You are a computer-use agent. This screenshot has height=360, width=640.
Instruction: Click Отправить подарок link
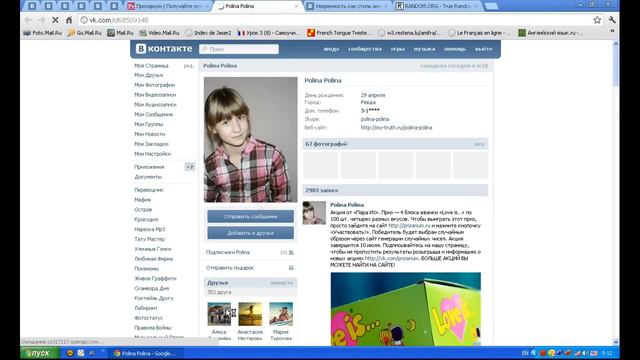coord(230,268)
